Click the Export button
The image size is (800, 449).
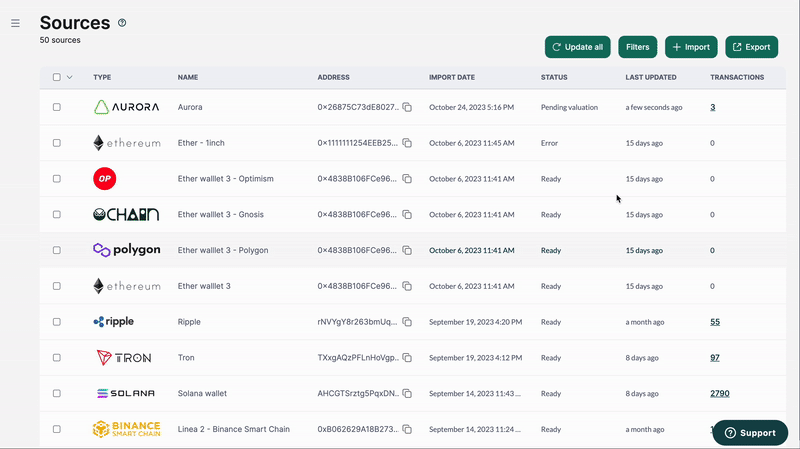click(x=752, y=47)
